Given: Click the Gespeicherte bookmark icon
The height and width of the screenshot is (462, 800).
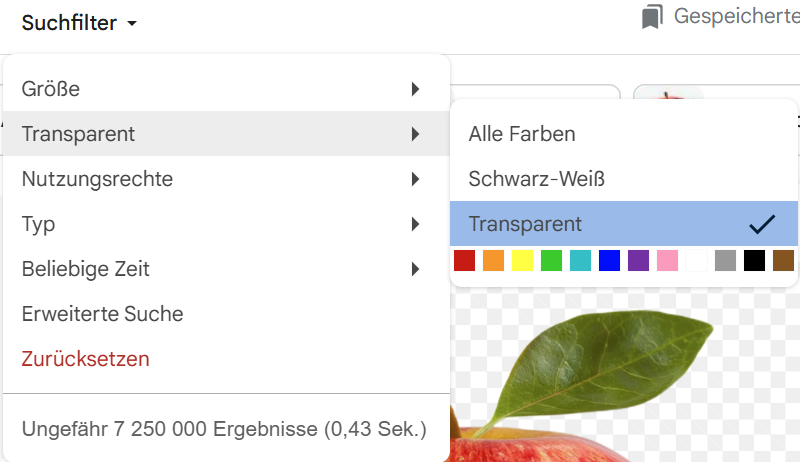Looking at the screenshot, I should click(x=653, y=17).
